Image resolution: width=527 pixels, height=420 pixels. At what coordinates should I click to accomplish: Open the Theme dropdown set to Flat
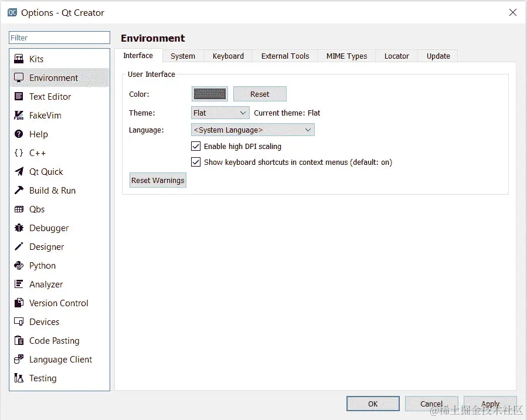[220, 113]
